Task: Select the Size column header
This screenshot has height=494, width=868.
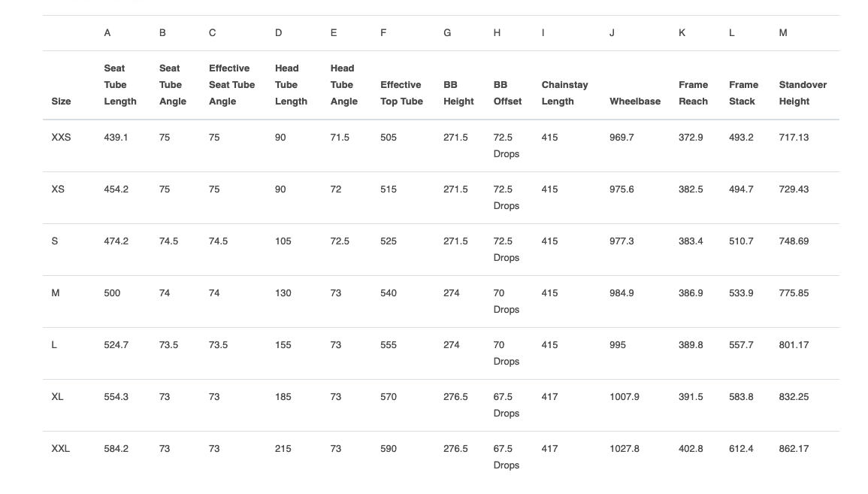Action: 61,102
